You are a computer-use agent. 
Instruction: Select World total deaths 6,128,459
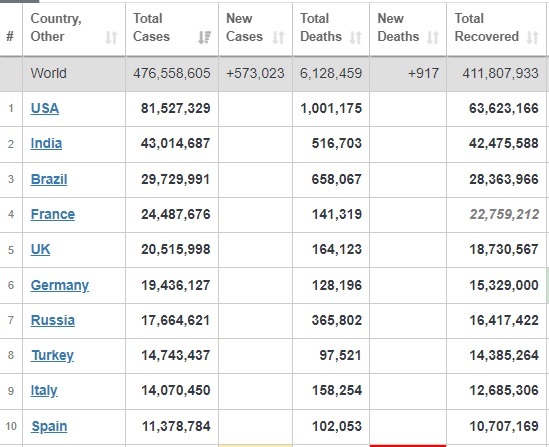click(x=331, y=74)
